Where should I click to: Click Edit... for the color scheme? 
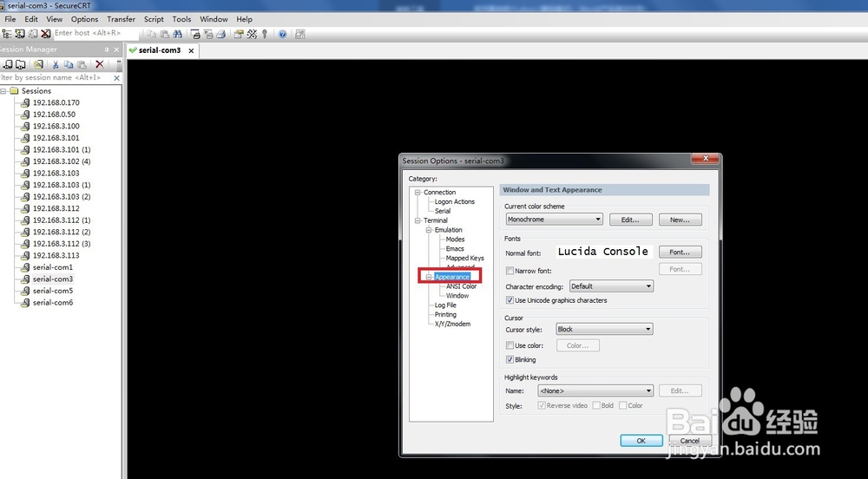(630, 220)
